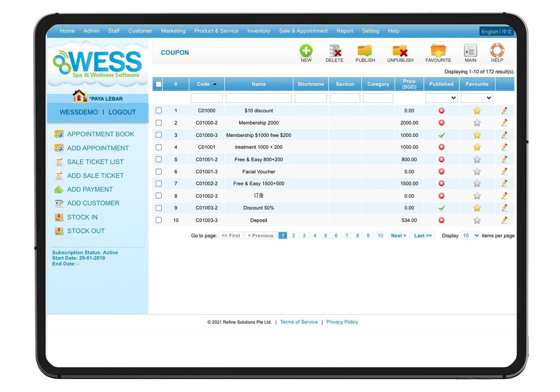Open the STOCK IN sidebar item
This screenshot has height=392, width=560.
click(82, 217)
